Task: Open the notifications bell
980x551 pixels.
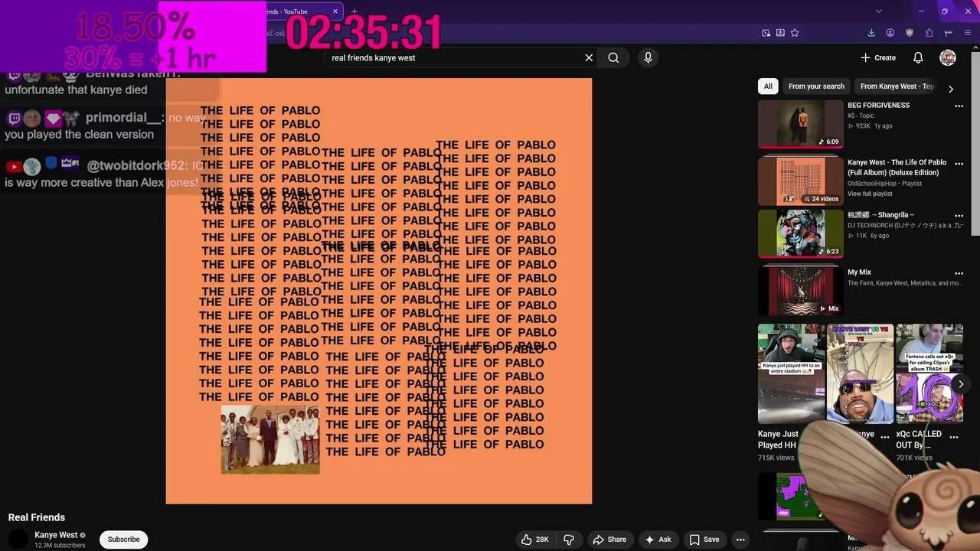Action: pos(918,57)
